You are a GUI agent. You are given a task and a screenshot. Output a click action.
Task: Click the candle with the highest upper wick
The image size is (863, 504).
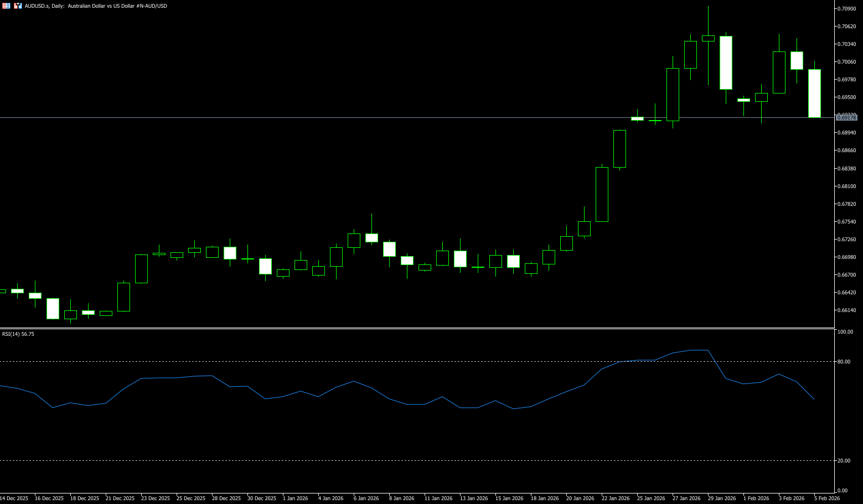pyautogui.click(x=708, y=38)
